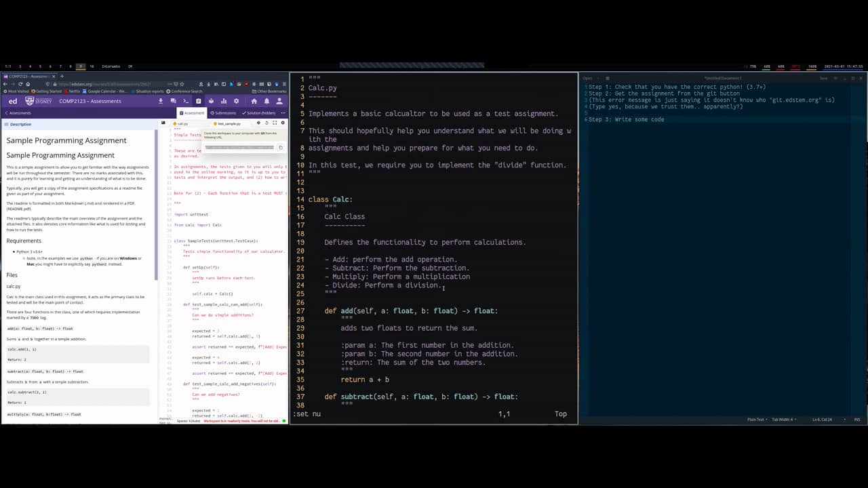This screenshot has height=488, width=868.
Task: Open Ed course settings gear icon
Action: click(236, 101)
